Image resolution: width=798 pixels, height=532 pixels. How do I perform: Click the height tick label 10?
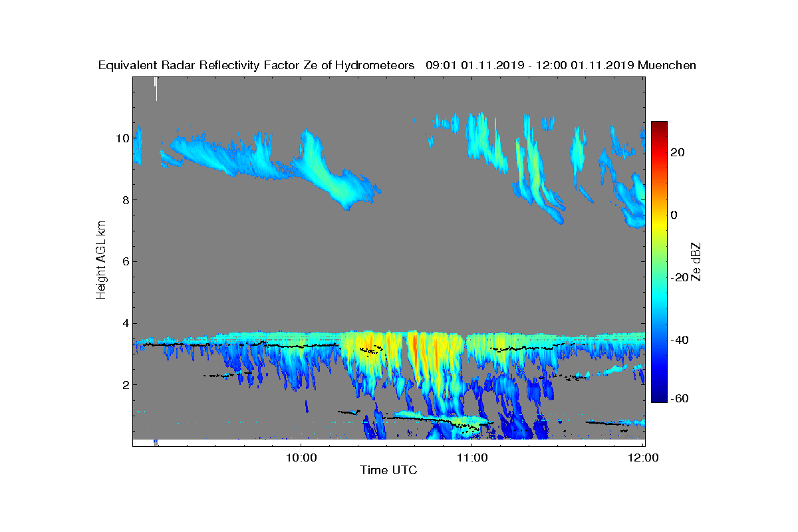[122, 138]
